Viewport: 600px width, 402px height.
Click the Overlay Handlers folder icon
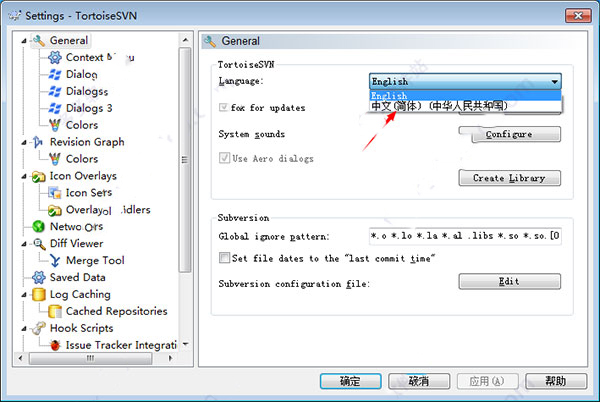[x=55, y=210]
